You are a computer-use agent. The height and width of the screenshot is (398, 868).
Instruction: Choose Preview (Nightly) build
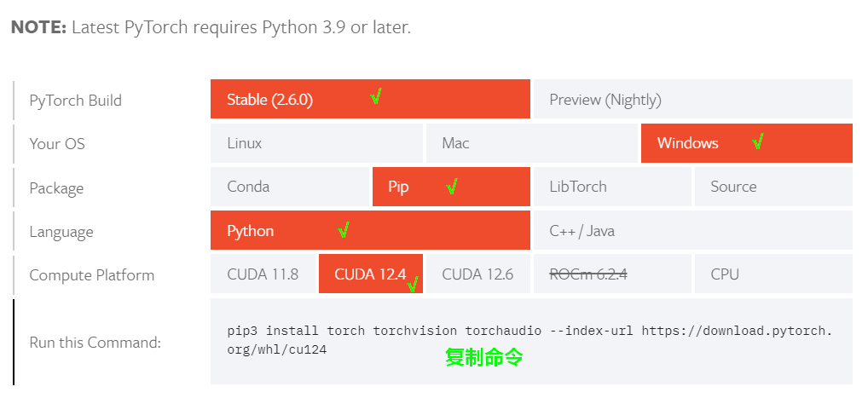click(693, 99)
